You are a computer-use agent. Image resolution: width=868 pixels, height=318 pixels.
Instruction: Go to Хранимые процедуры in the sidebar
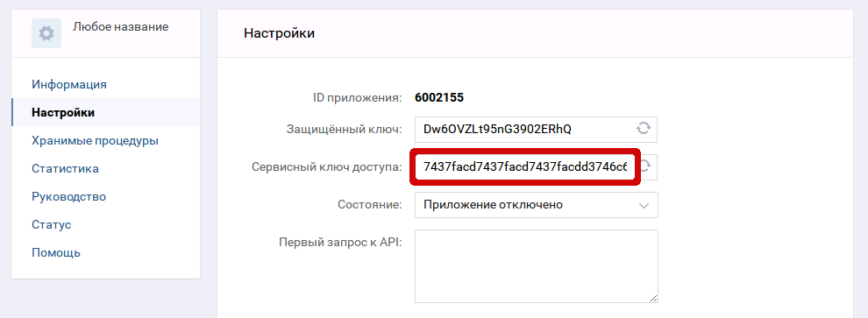pos(96,140)
